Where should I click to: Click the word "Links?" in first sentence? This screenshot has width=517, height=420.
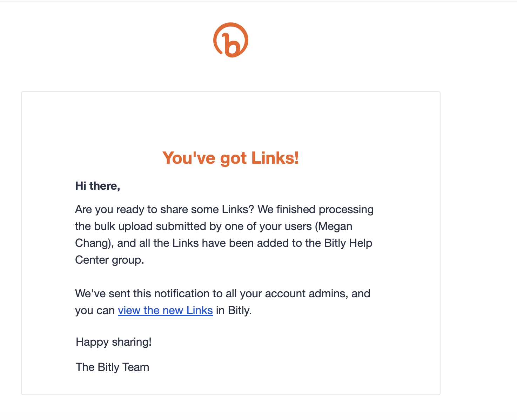[238, 210]
